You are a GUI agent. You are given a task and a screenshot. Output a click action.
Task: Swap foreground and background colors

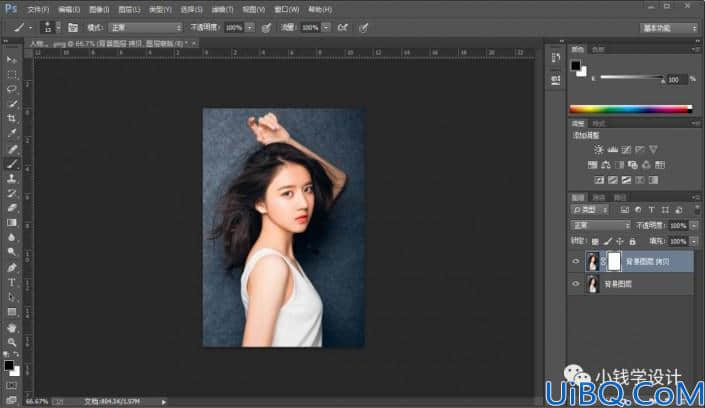click(16, 354)
